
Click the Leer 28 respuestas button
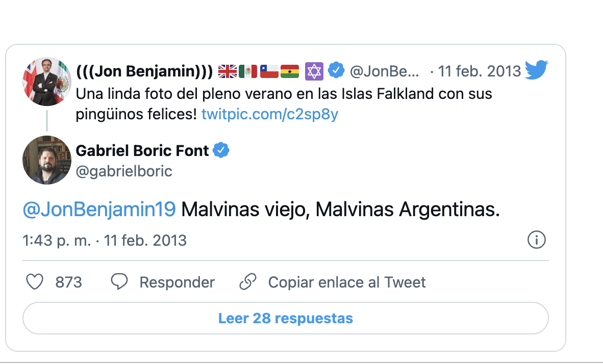(x=286, y=319)
